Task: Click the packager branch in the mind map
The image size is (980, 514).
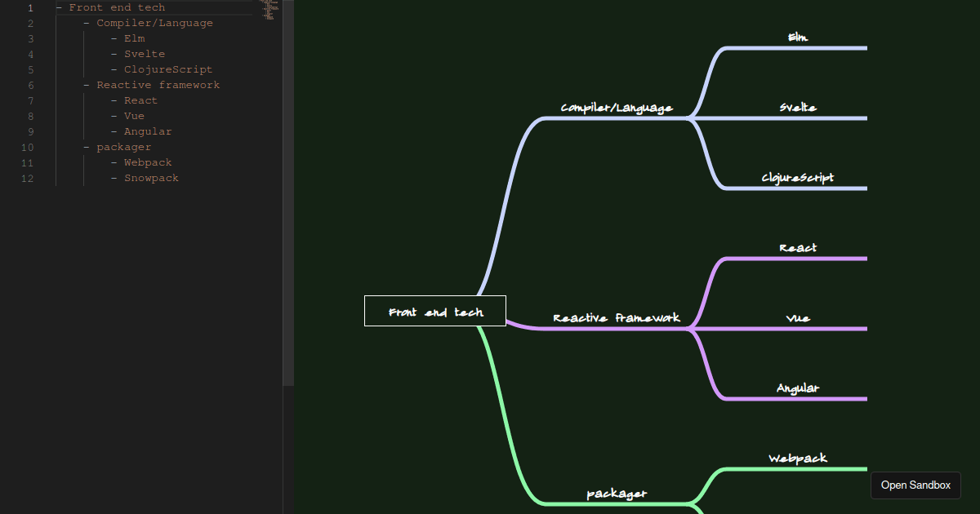Action: point(617,494)
